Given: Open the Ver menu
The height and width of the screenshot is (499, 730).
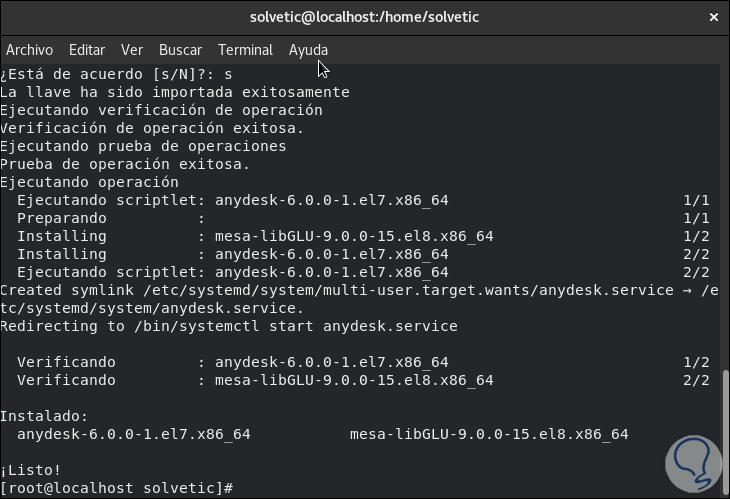Looking at the screenshot, I should coord(132,50).
